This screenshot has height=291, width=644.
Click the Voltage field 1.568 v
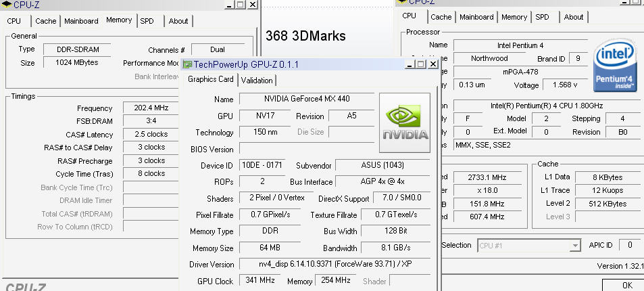(565, 85)
